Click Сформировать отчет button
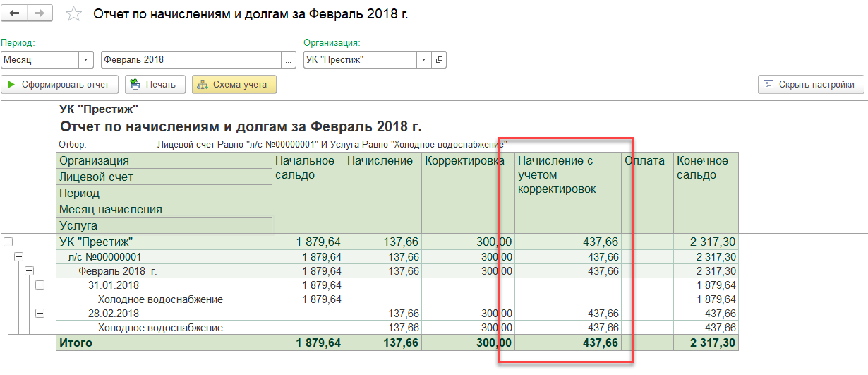Image resolution: width=868 pixels, height=375 pixels. pyautogui.click(x=59, y=85)
